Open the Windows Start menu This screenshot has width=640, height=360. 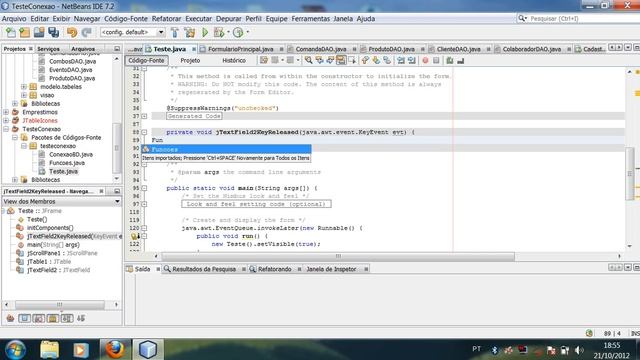point(15,350)
